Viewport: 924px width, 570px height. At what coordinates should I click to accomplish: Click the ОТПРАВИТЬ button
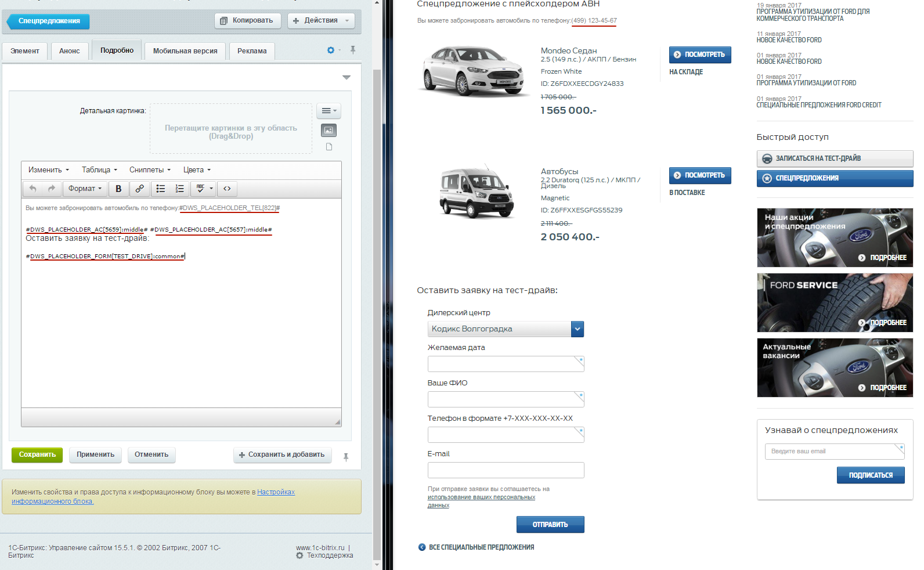pyautogui.click(x=550, y=525)
